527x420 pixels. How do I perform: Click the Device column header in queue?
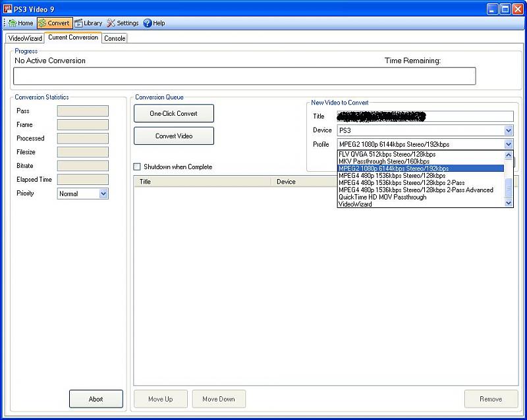pos(304,182)
